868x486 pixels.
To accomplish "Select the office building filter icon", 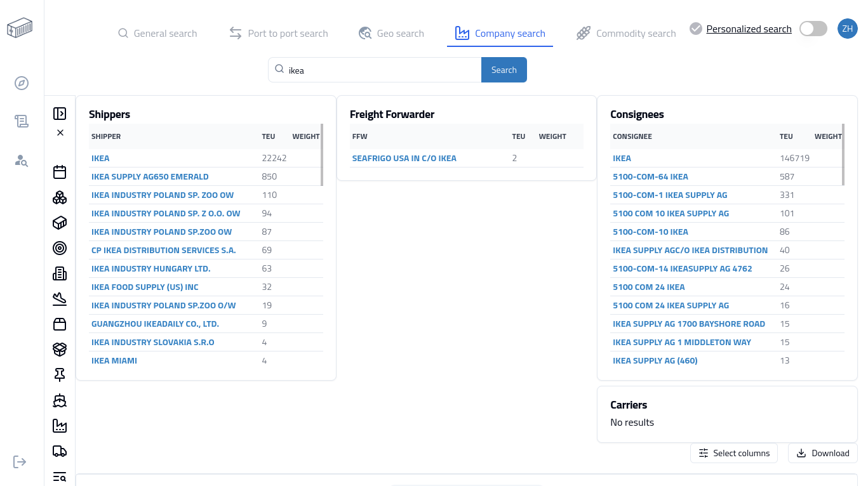I will [60, 273].
